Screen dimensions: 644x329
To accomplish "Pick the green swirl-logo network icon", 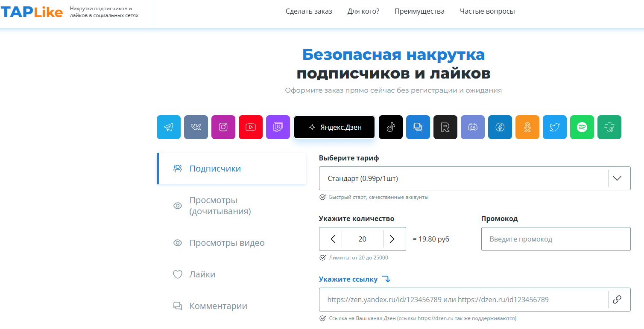I will (609, 127).
